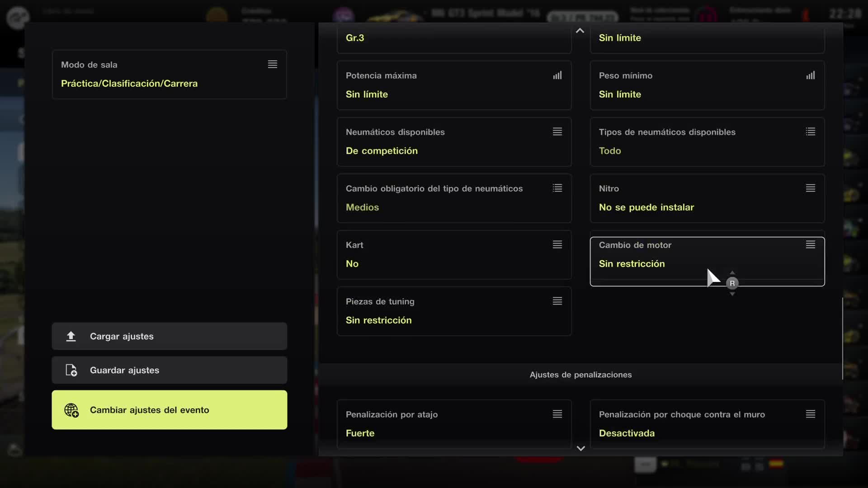The image size is (868, 488).
Task: Click Cambiar ajustes del evento button
Action: click(170, 410)
